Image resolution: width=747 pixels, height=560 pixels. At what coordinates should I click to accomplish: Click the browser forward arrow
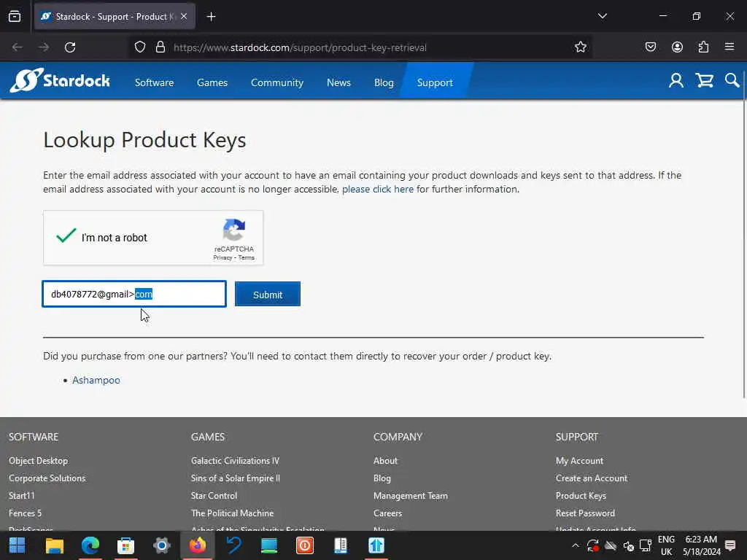pos(43,47)
